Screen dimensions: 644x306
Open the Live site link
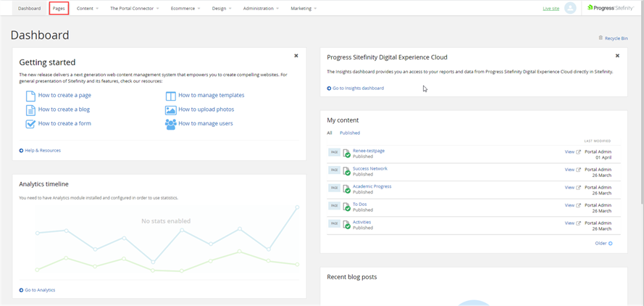pyautogui.click(x=551, y=9)
